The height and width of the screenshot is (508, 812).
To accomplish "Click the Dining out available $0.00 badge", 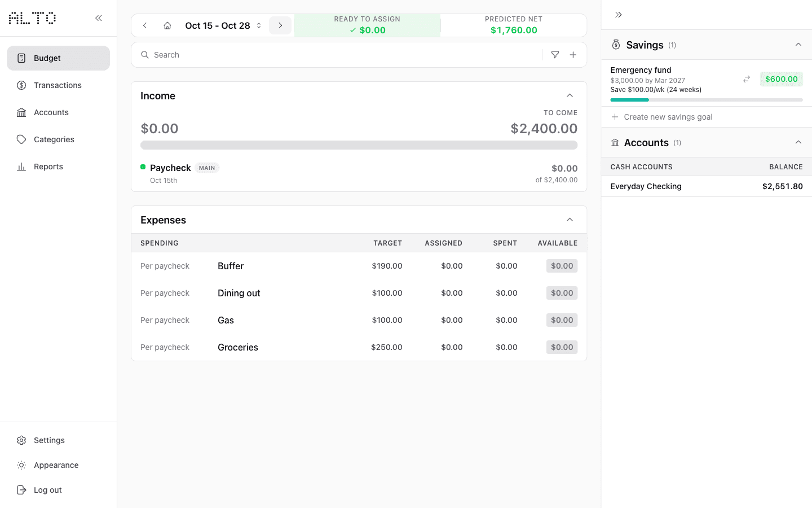I will (x=562, y=293).
